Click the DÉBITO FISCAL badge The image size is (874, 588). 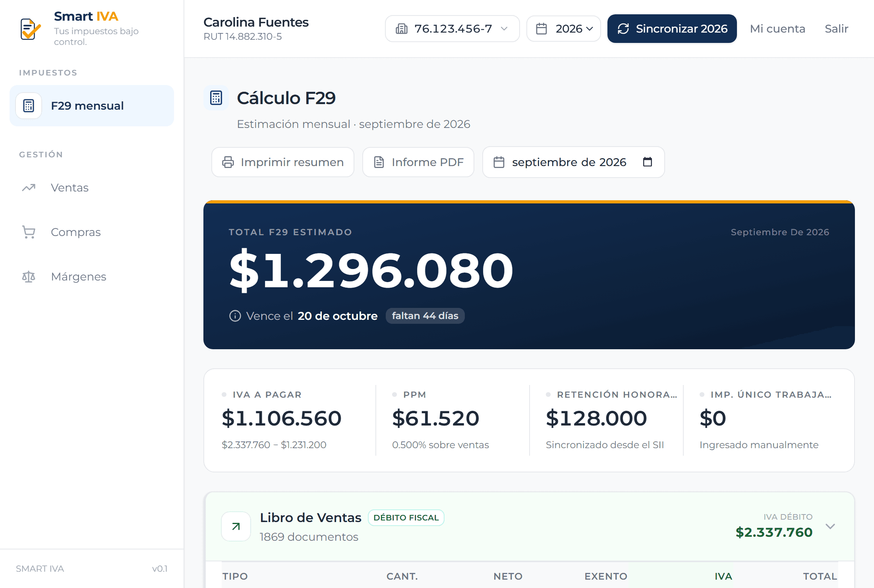[406, 518]
